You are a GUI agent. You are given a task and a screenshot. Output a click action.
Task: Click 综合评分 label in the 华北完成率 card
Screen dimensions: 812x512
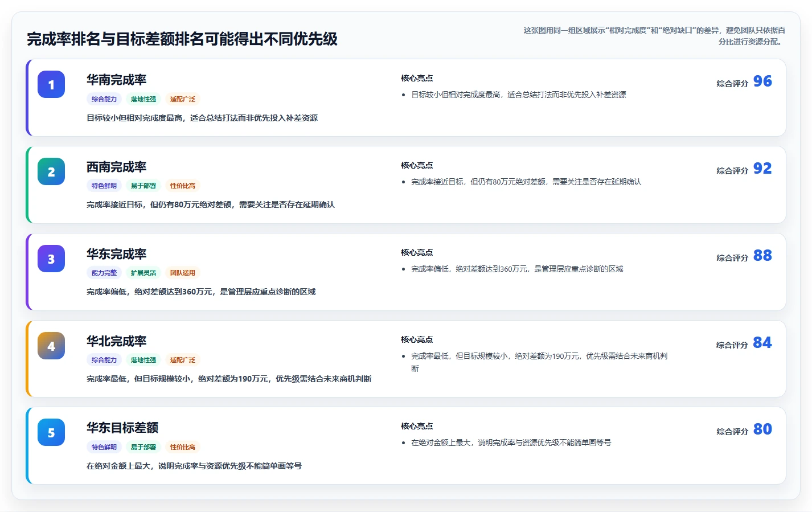[732, 345]
